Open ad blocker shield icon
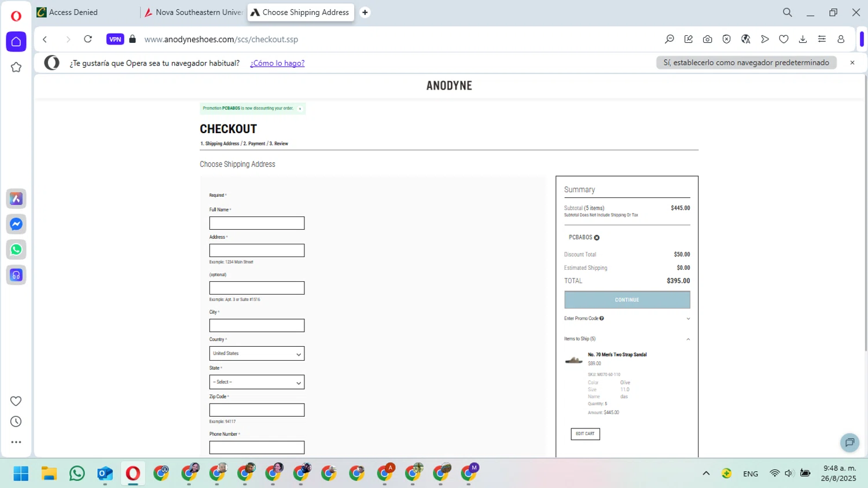The width and height of the screenshot is (868, 488). 727,39
